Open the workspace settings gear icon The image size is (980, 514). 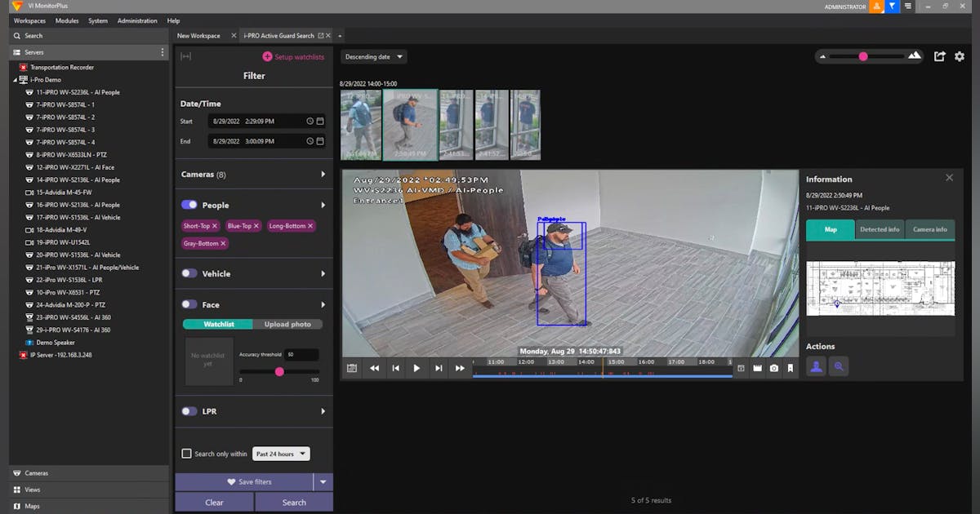(x=960, y=56)
